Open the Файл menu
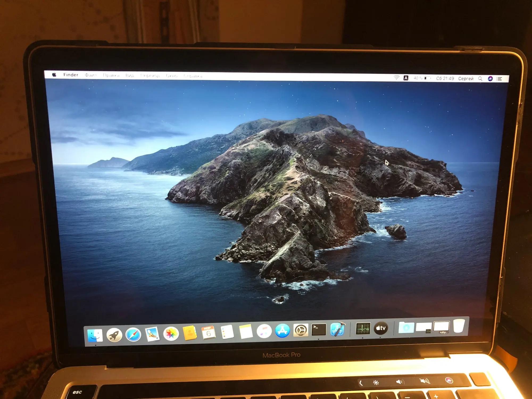Screen dimensions: 532x399 (x=91, y=75)
